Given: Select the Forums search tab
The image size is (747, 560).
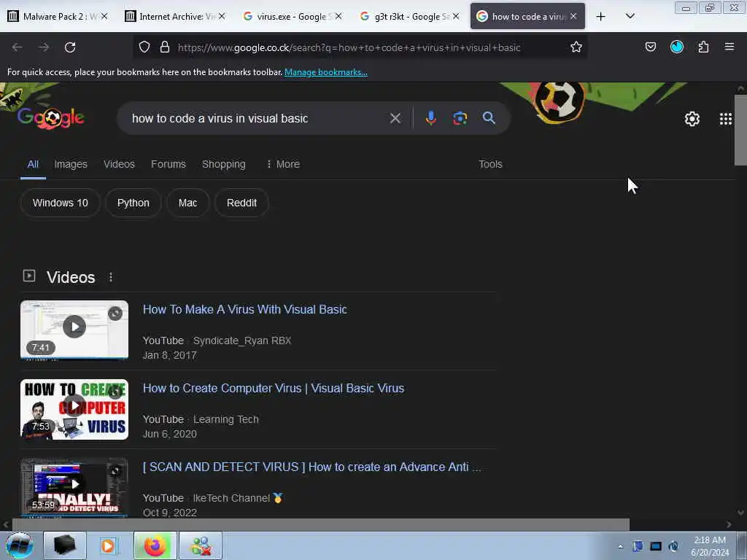Looking at the screenshot, I should coord(169,164).
